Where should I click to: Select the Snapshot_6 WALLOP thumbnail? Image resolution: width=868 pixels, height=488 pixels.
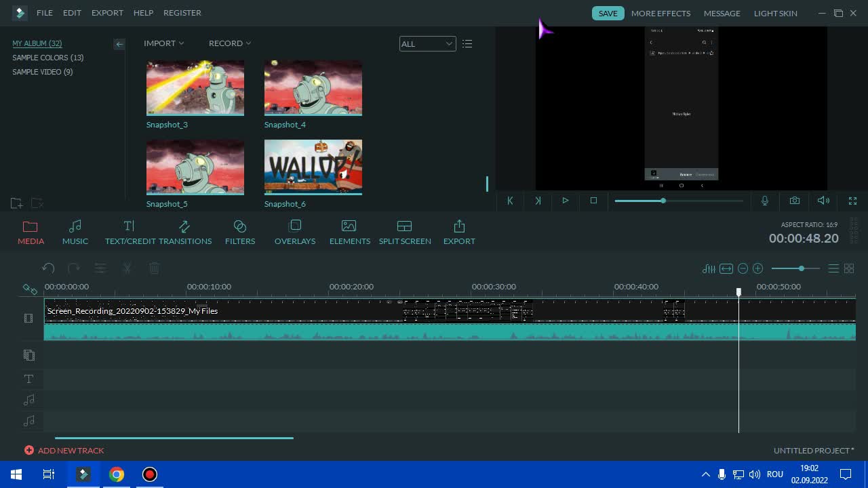(x=313, y=167)
